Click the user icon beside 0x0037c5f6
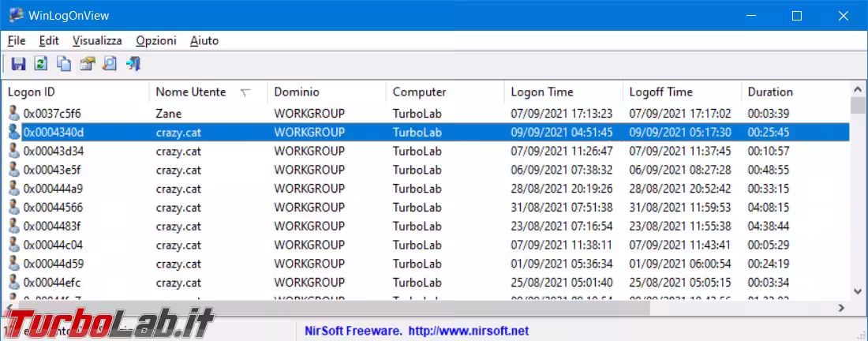Screen dimensions: 868x341 click(13, 114)
